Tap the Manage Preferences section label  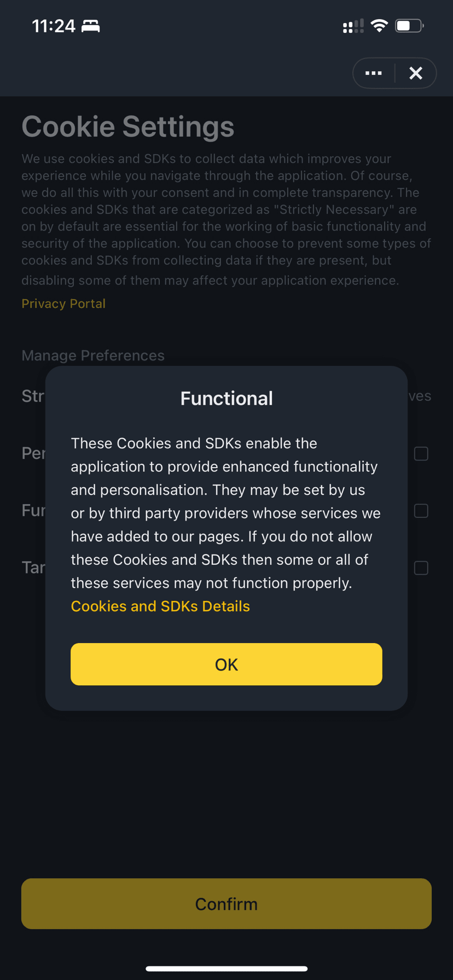pos(93,355)
